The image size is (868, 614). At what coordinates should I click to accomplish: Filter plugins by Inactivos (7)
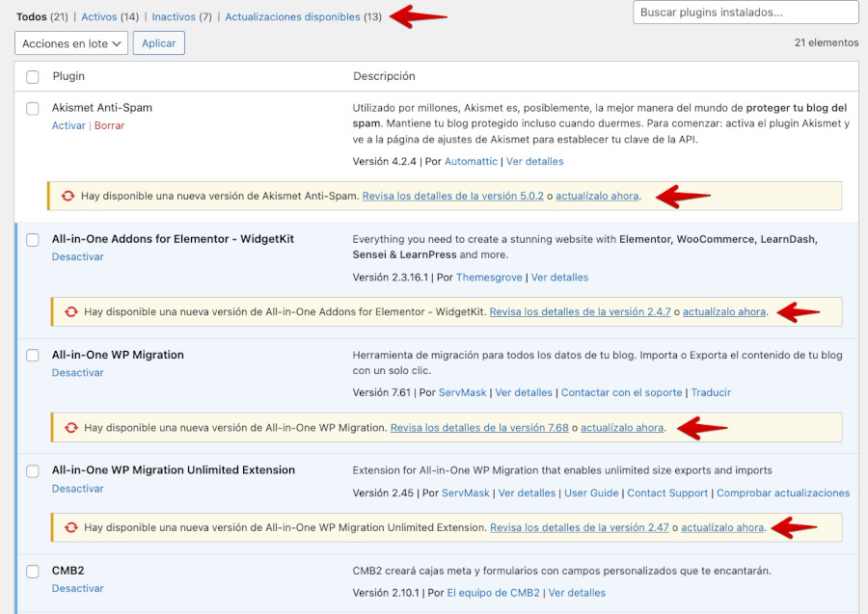point(181,16)
